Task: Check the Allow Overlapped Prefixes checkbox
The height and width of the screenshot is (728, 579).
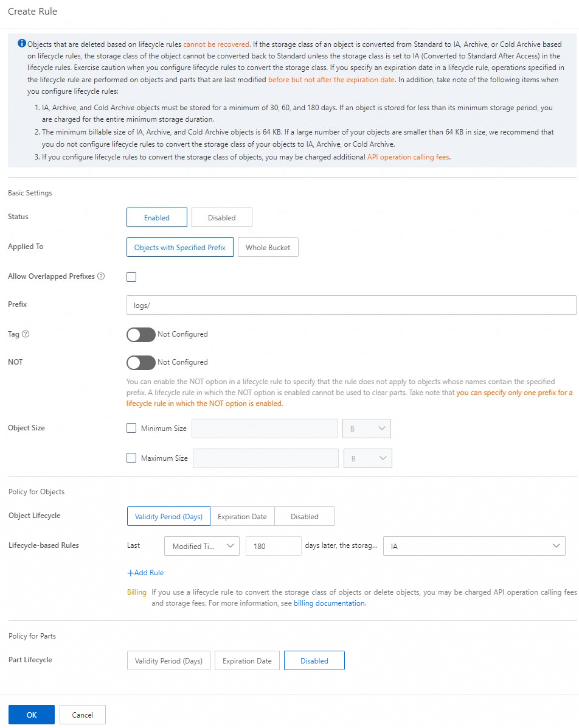Action: click(x=132, y=277)
